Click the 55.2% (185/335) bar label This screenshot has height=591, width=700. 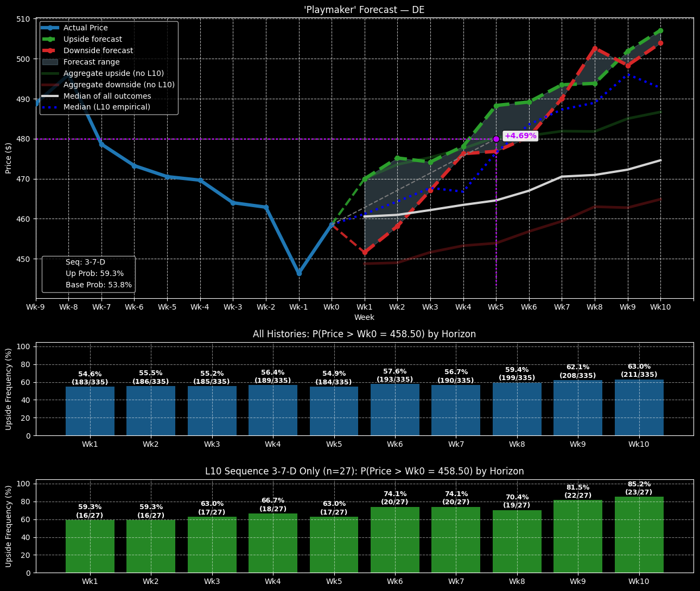212,377
